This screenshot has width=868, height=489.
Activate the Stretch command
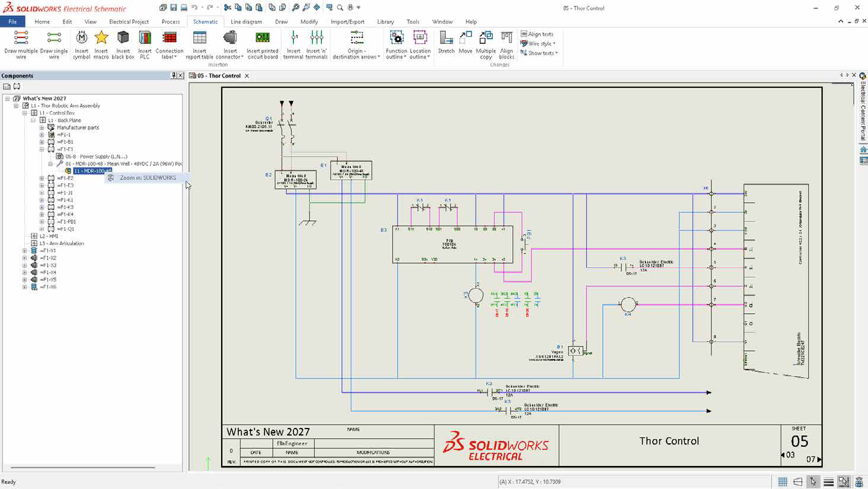[446, 43]
